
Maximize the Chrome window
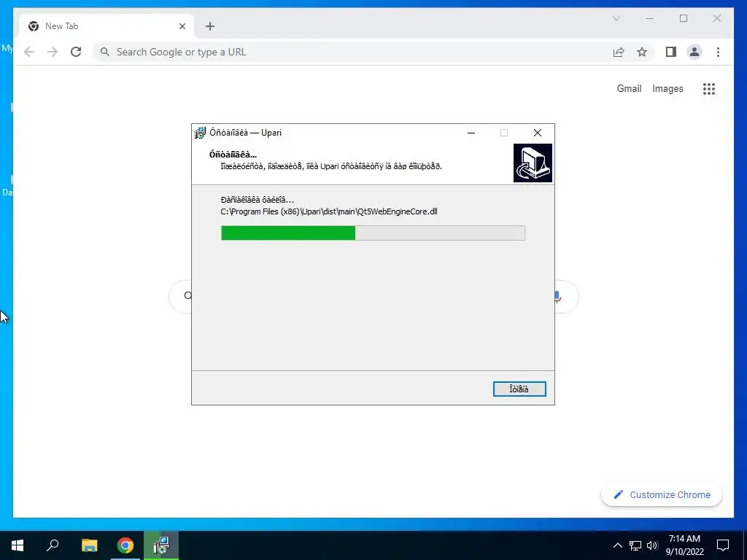pyautogui.click(x=683, y=18)
